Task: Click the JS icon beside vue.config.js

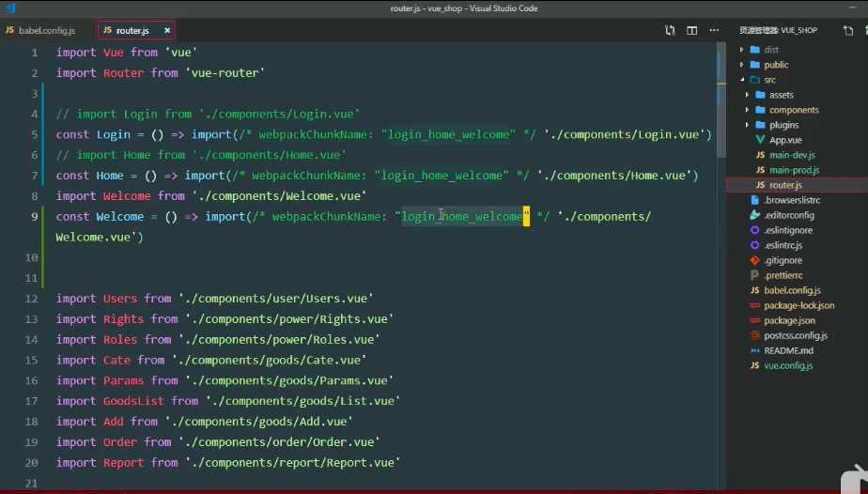Action: tap(754, 365)
